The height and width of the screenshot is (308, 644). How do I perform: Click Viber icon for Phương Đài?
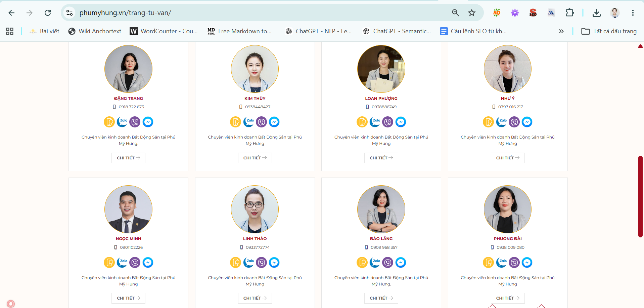[514, 262]
